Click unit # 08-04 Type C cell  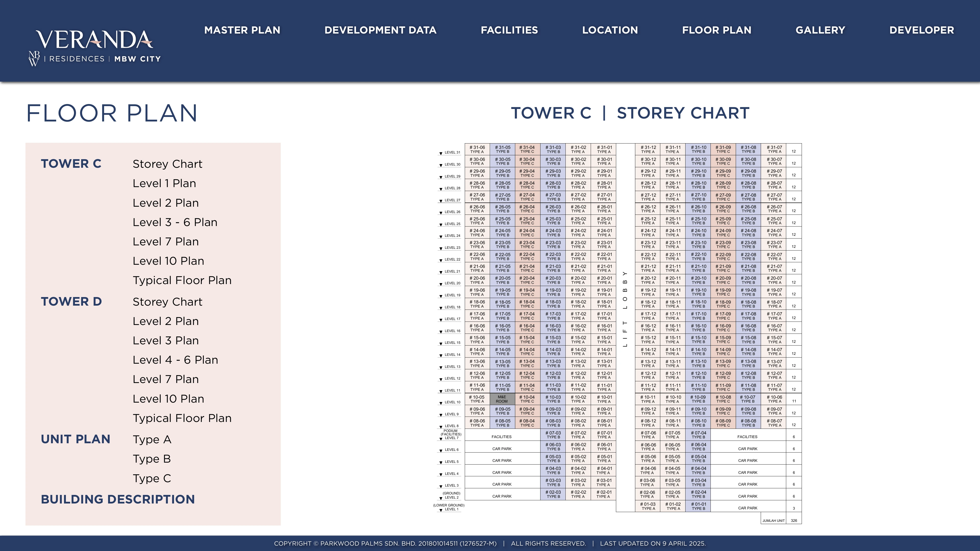(527, 423)
